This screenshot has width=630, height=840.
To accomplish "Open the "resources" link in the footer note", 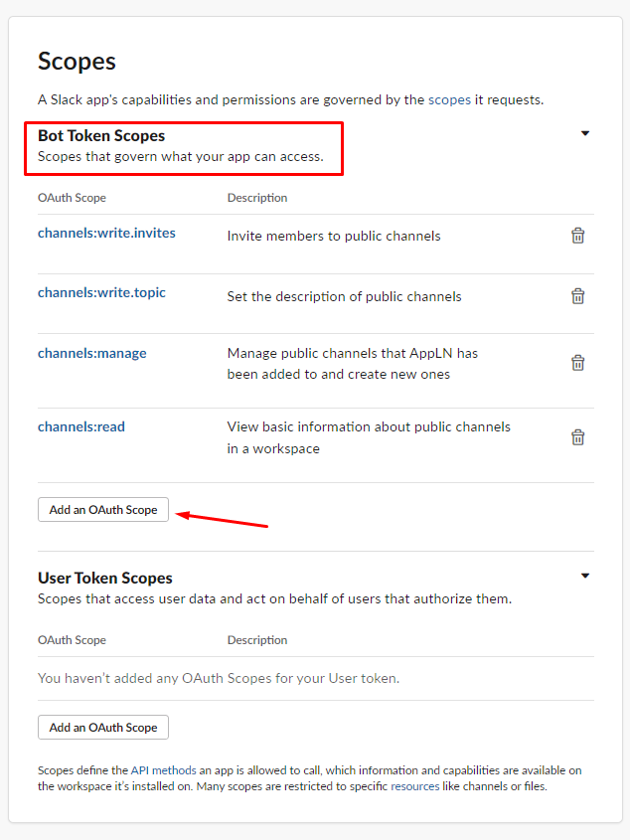I will 414,786.
